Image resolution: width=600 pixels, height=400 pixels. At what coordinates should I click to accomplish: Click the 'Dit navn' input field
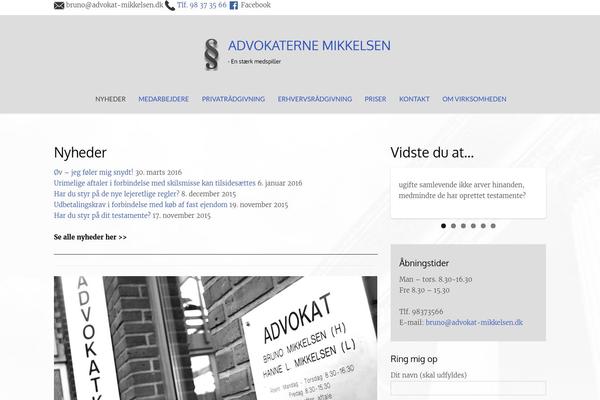[x=468, y=388]
